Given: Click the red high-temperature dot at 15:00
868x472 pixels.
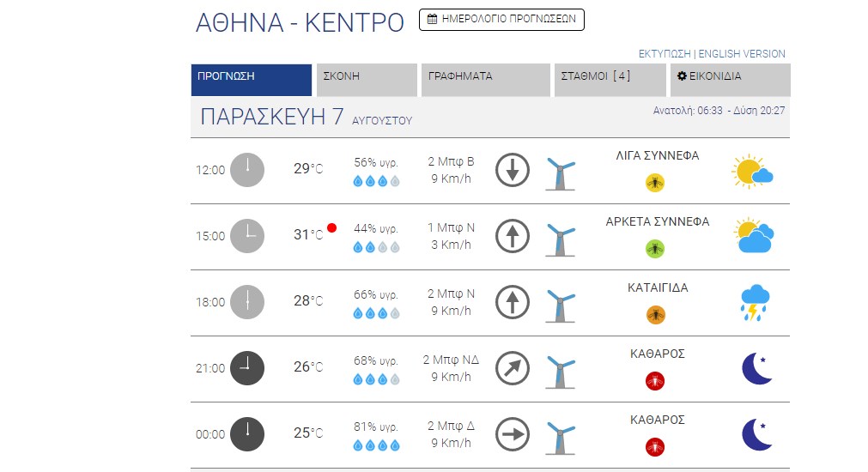Looking at the screenshot, I should tap(331, 227).
